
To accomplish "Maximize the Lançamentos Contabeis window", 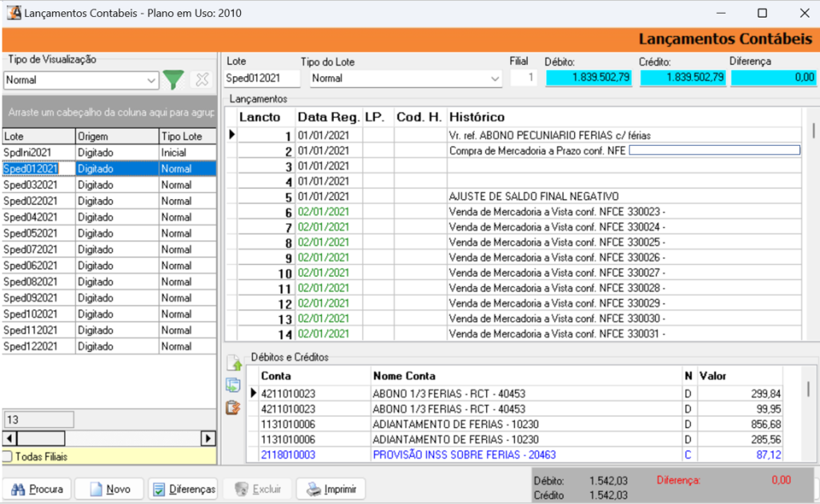I will click(x=762, y=13).
